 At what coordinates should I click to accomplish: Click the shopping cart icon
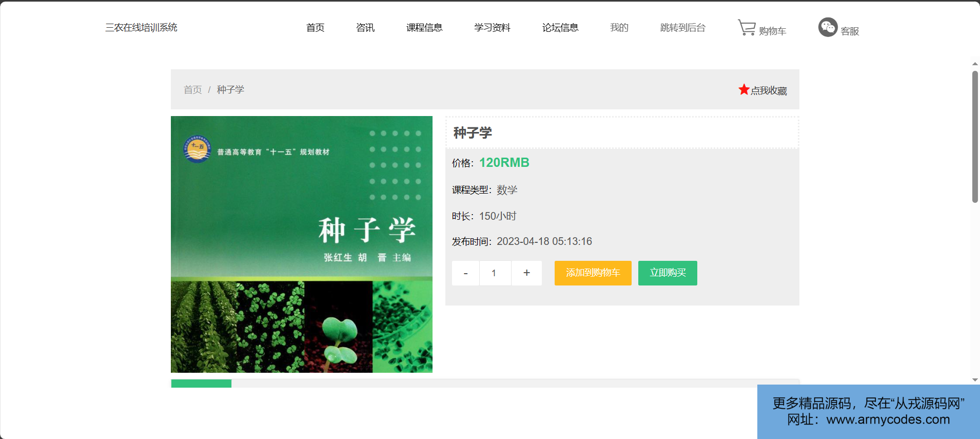click(747, 27)
